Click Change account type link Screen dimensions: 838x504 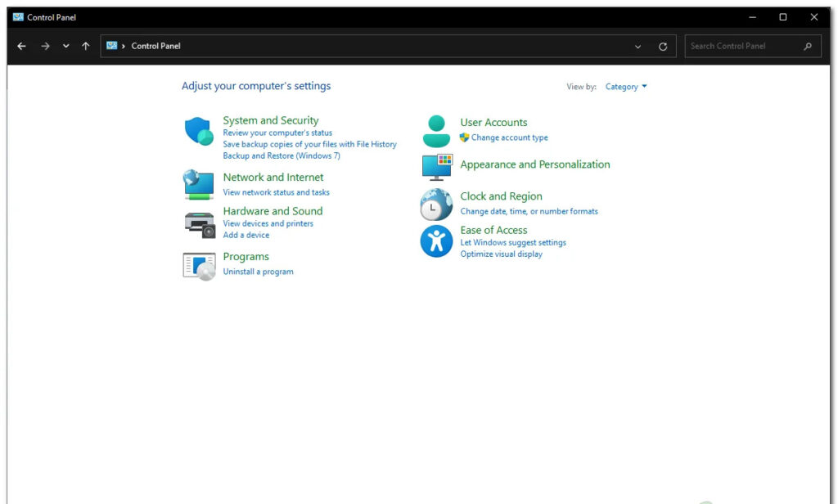509,137
